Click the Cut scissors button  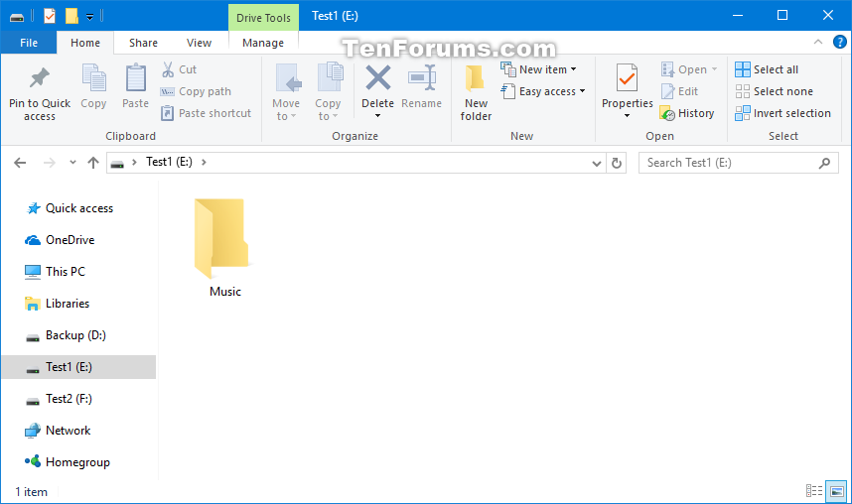pos(180,69)
